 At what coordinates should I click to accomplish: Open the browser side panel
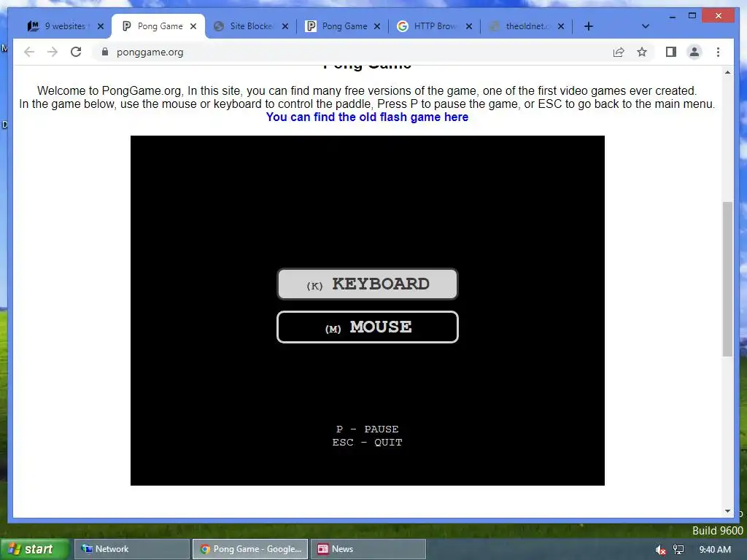[671, 52]
